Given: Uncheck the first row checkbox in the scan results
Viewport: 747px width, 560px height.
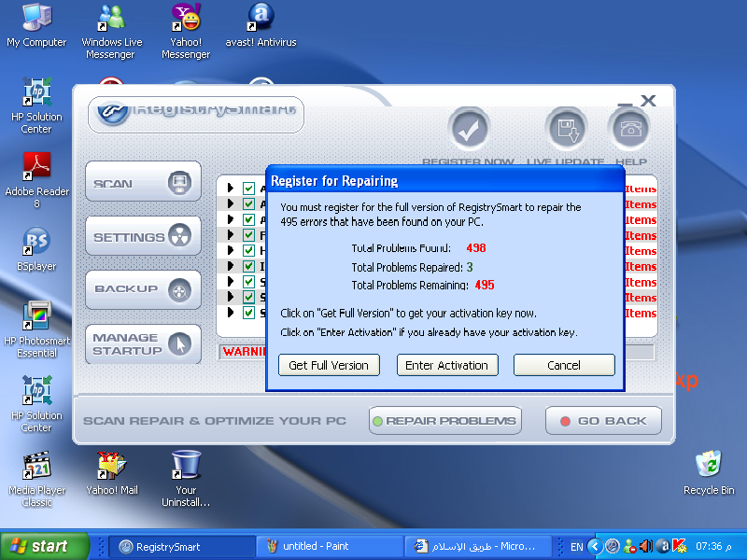Looking at the screenshot, I should click(x=248, y=189).
